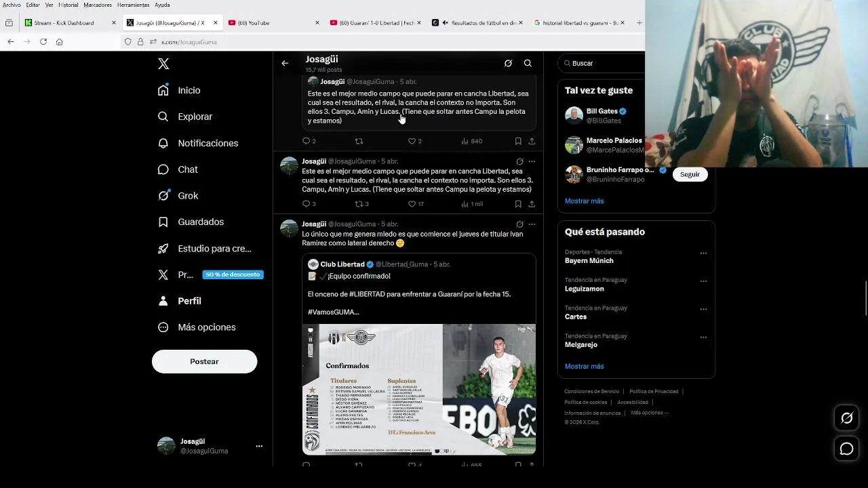Screen dimensions: 868x488
Task: Click the 50 % de descuento badge
Action: [233, 274]
